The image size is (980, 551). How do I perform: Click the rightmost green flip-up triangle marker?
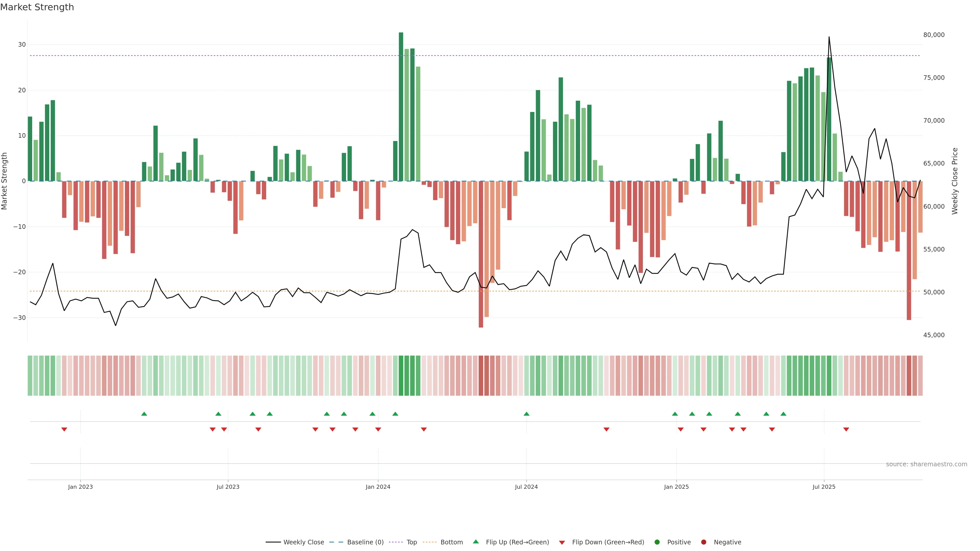[x=783, y=414]
